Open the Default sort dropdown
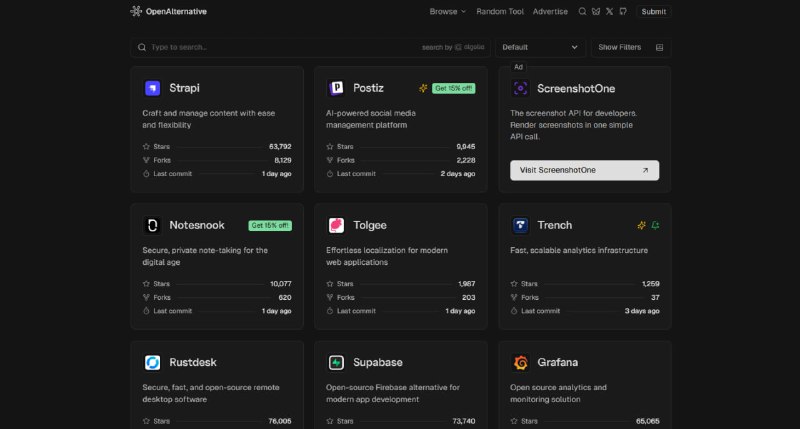The image size is (800, 429). click(x=540, y=47)
